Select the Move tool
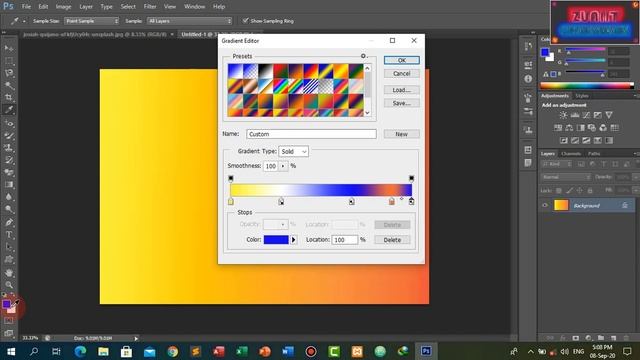 (9, 48)
